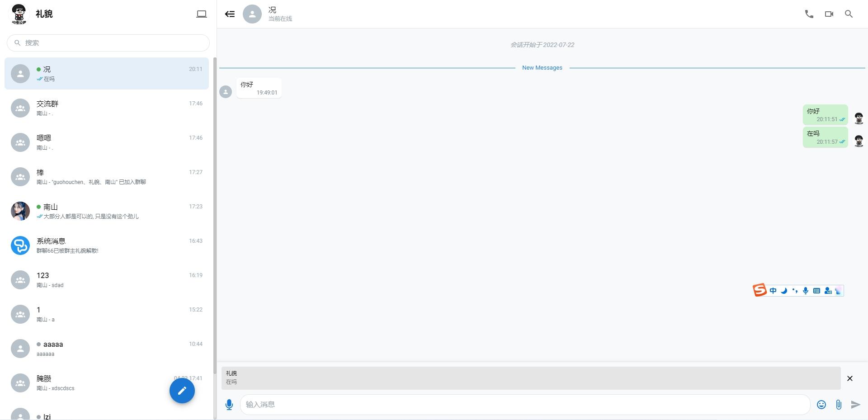Click the sent 在吗 message bubble
868x420 pixels.
[x=826, y=137]
